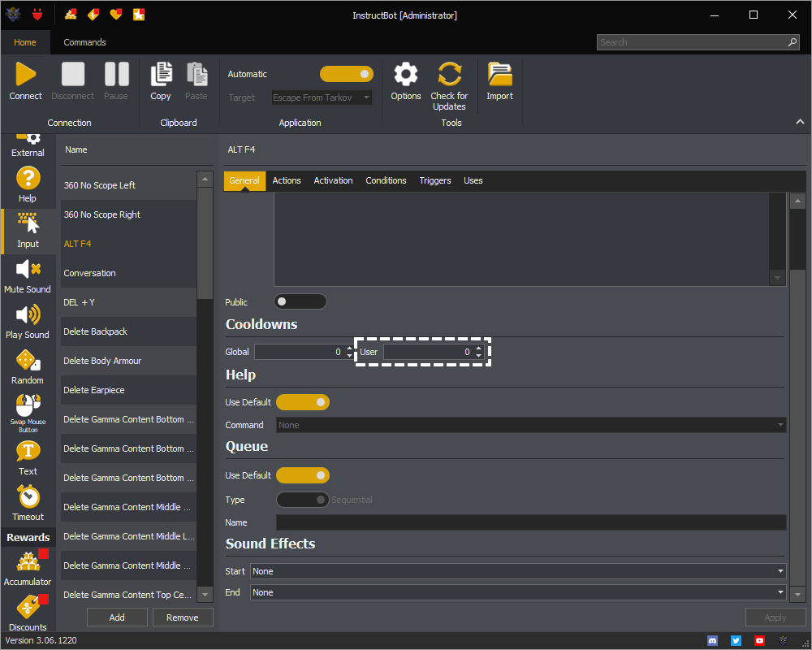Switch to the Home ribbon tab
Viewport: 812px width, 650px height.
(25, 42)
